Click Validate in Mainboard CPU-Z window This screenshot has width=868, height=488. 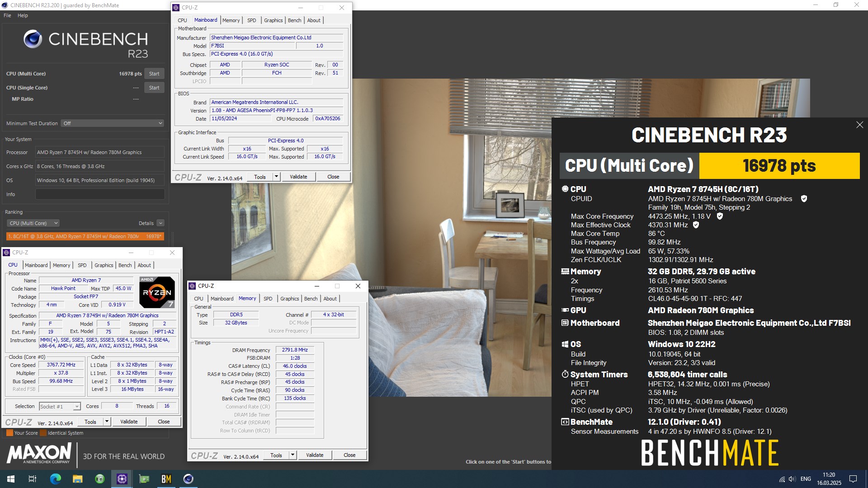298,177
